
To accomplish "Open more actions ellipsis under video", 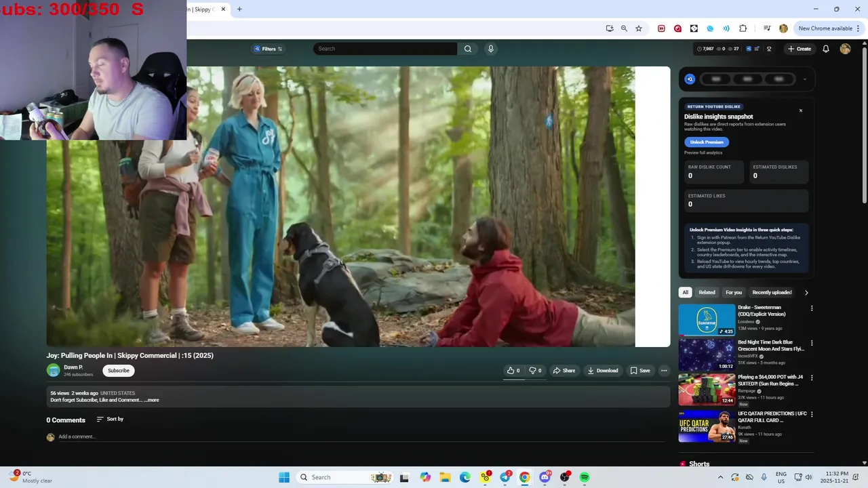I will [x=664, y=371].
